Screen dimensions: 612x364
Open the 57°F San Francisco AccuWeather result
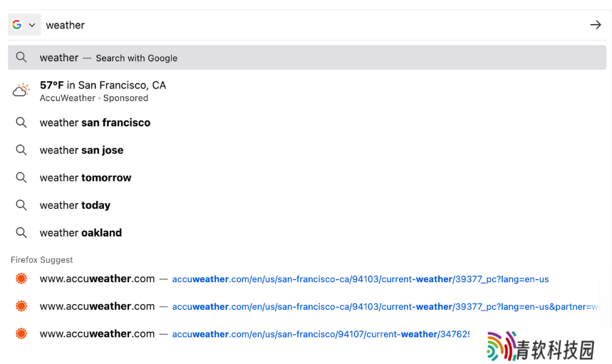pos(307,91)
